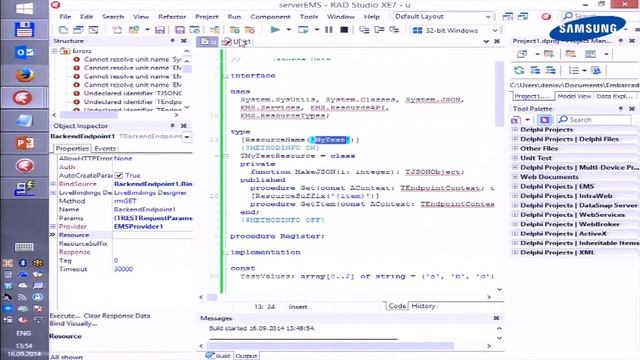Select the Unit1 editor tab
The height and width of the screenshot is (360, 640).
coord(237,42)
